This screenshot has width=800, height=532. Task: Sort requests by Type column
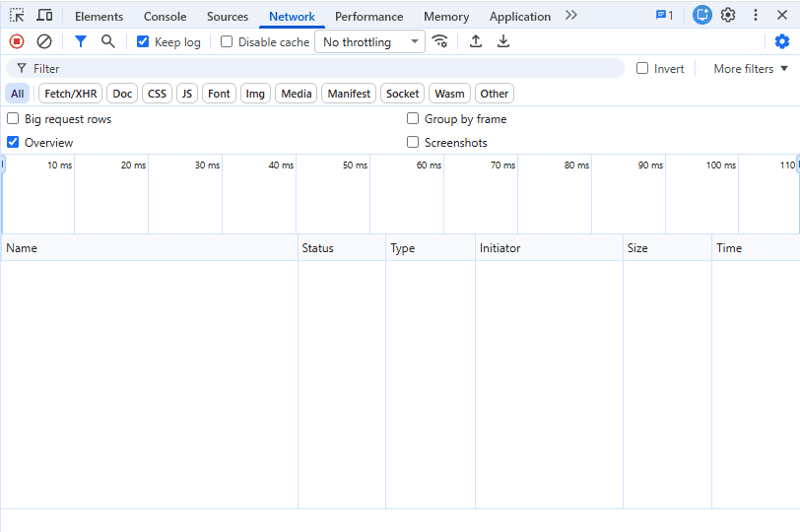click(x=431, y=248)
